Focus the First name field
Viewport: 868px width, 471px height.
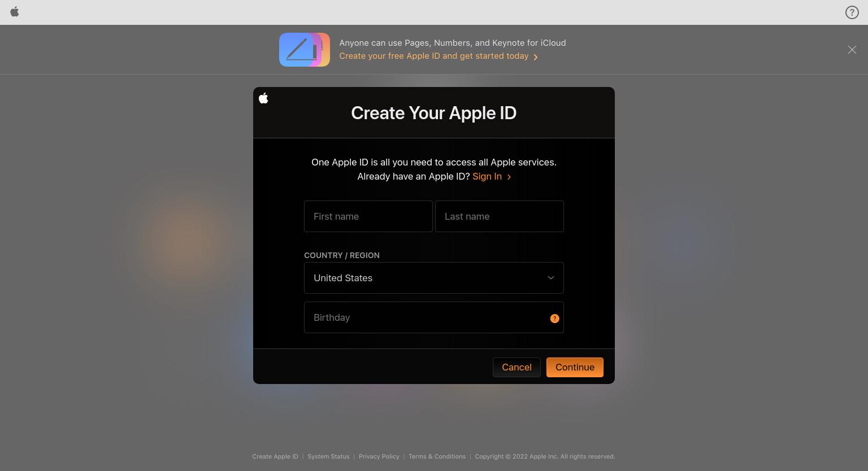[368, 216]
